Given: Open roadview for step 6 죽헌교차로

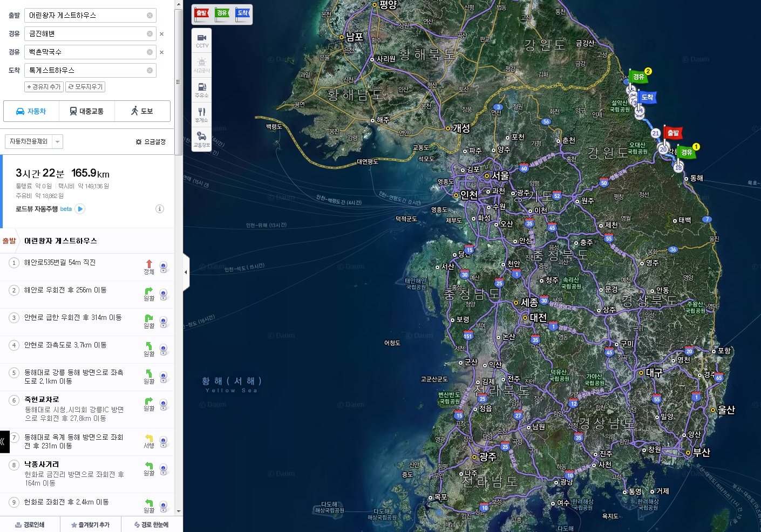Looking at the screenshot, I should [x=163, y=404].
